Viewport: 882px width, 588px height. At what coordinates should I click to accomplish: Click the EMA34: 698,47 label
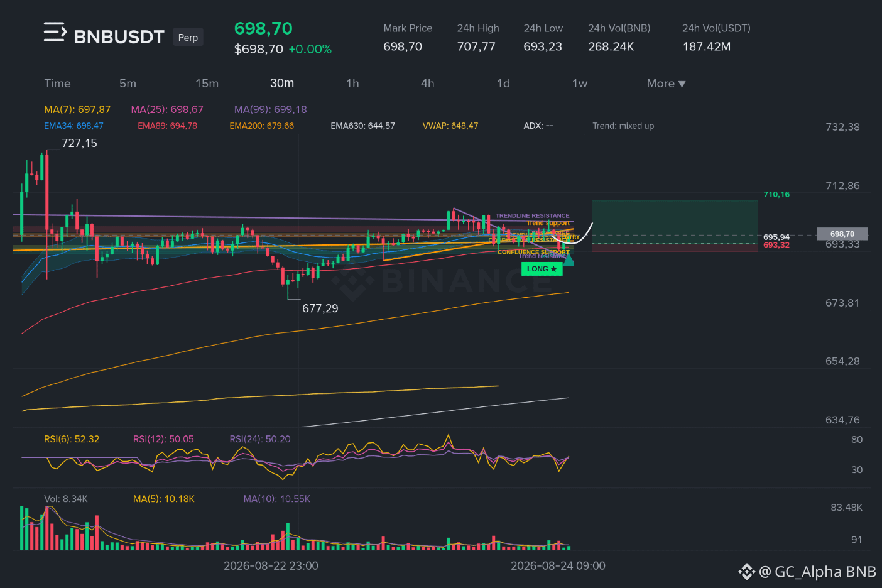pyautogui.click(x=73, y=126)
